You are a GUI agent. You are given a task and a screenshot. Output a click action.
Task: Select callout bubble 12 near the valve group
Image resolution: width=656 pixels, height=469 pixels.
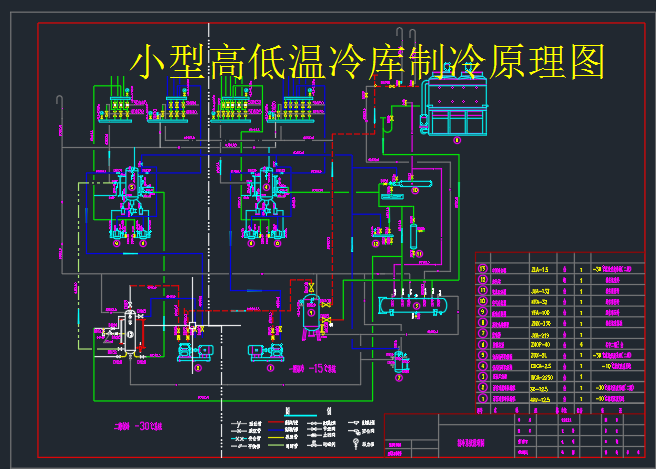375,243
